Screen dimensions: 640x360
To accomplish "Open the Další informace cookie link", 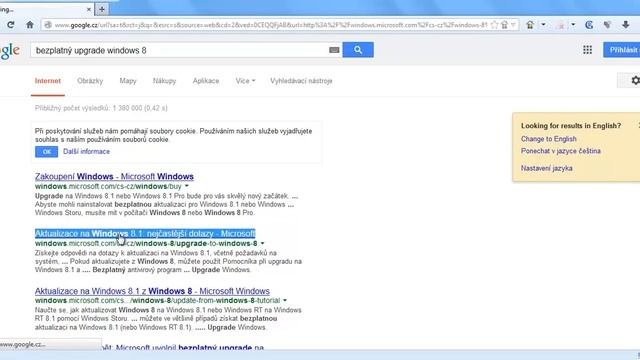I will (87, 151).
